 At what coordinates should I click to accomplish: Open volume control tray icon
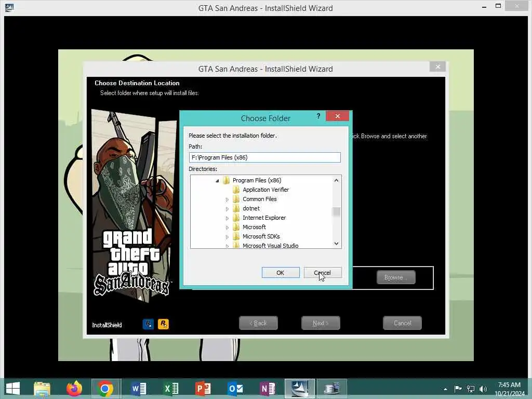[483, 389]
